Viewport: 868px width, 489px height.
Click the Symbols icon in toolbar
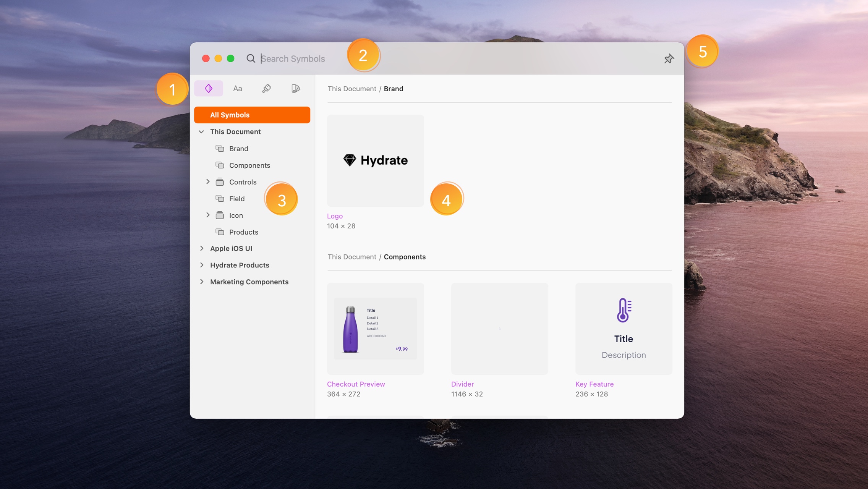(209, 88)
